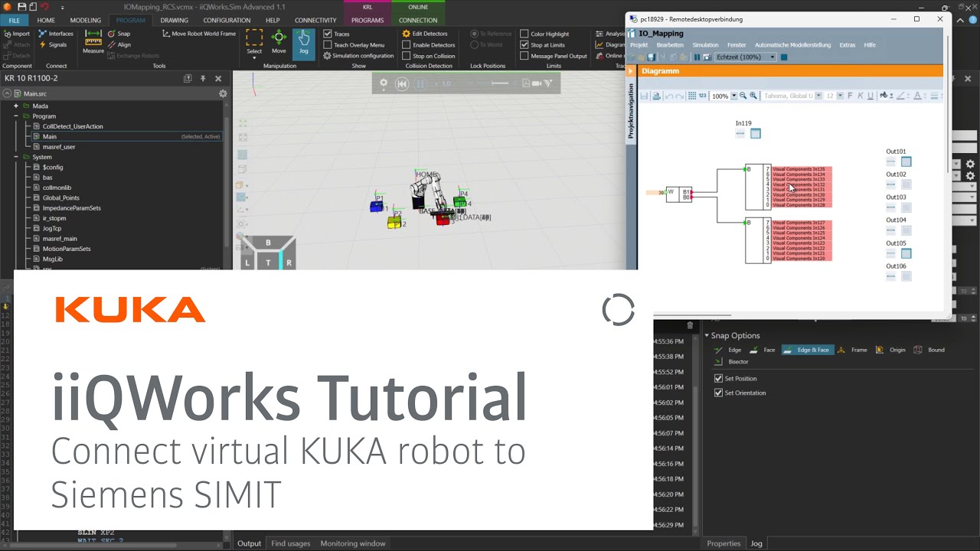
Task: Open the Echtzeit (100%) speed dropdown
Action: (x=772, y=57)
